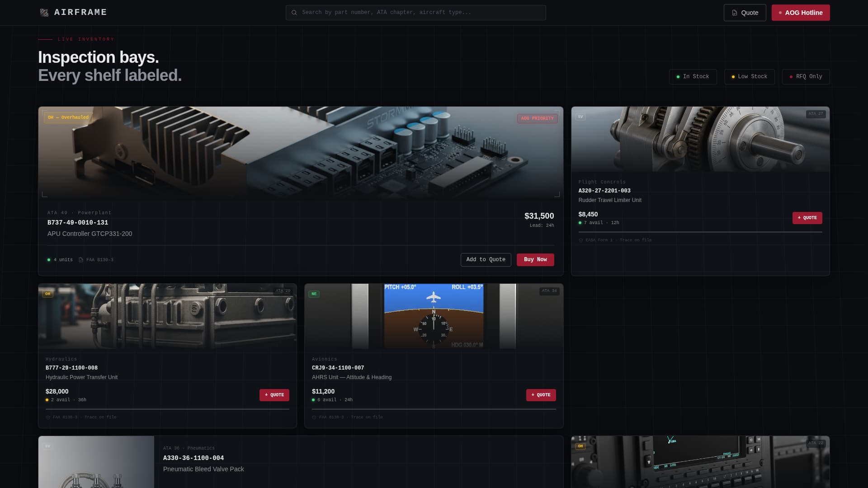Click the AOG Hotline header button
Image resolution: width=868 pixels, height=488 pixels.
(x=800, y=13)
